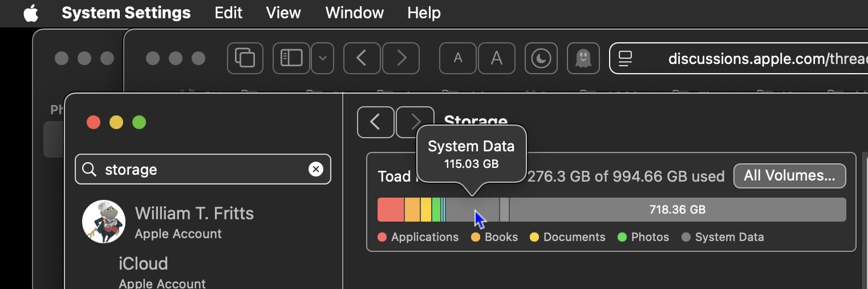Click the free space 718.36 GB segment
Viewport: 868px width, 289px height.
click(678, 210)
